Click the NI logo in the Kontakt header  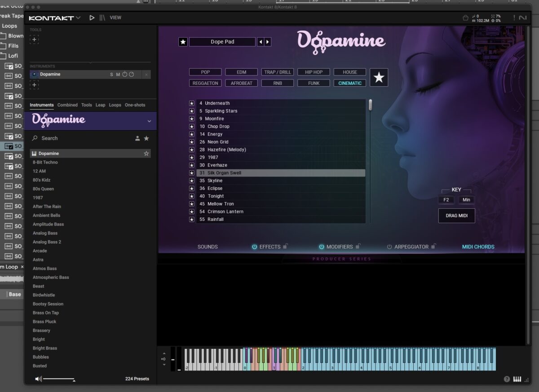click(x=522, y=18)
